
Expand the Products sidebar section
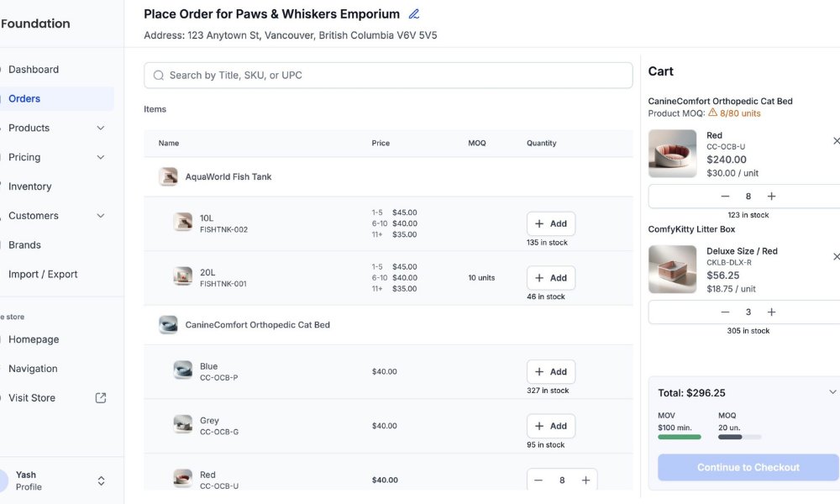point(101,128)
